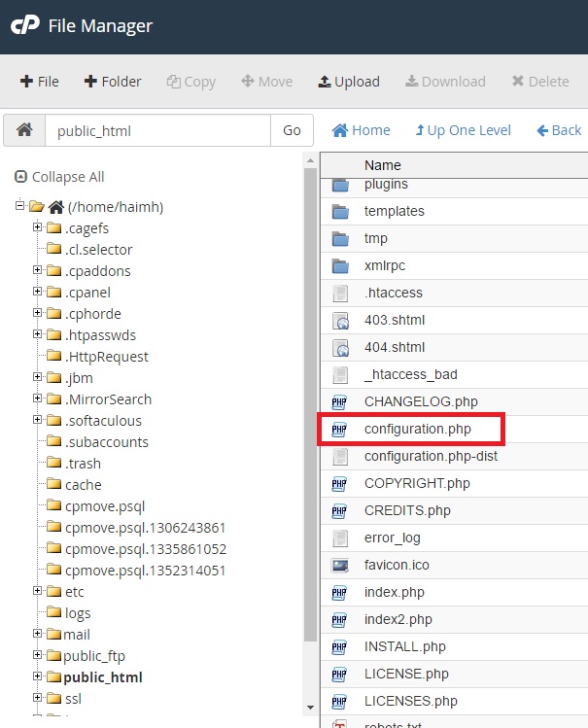
Task: Navigate Up One Level
Action: 464,130
